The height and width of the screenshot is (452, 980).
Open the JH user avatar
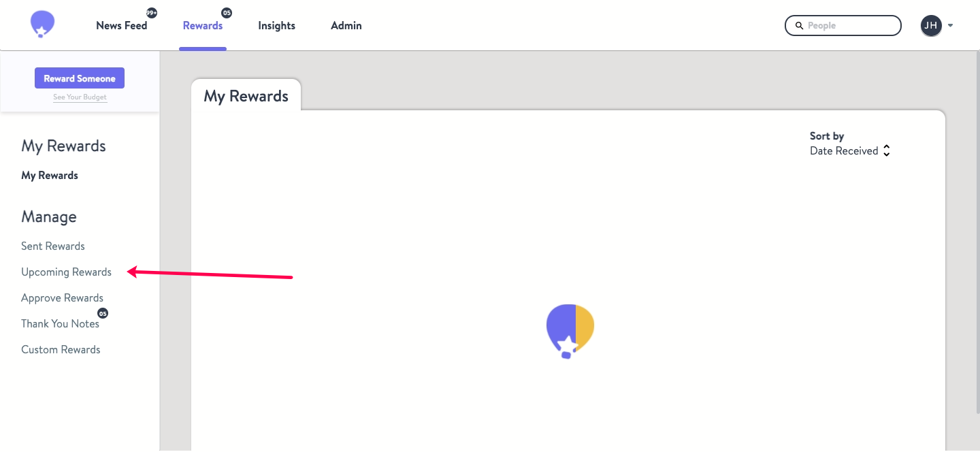pyautogui.click(x=931, y=26)
